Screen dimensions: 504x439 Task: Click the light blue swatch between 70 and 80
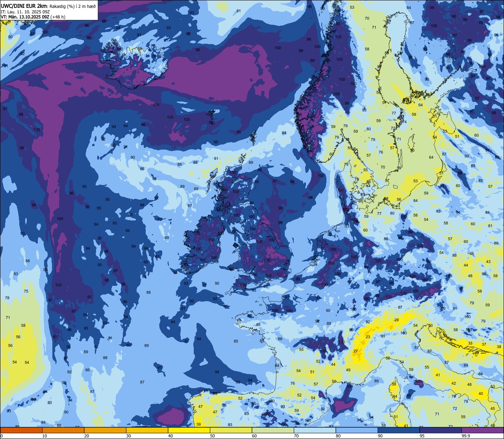315,430
